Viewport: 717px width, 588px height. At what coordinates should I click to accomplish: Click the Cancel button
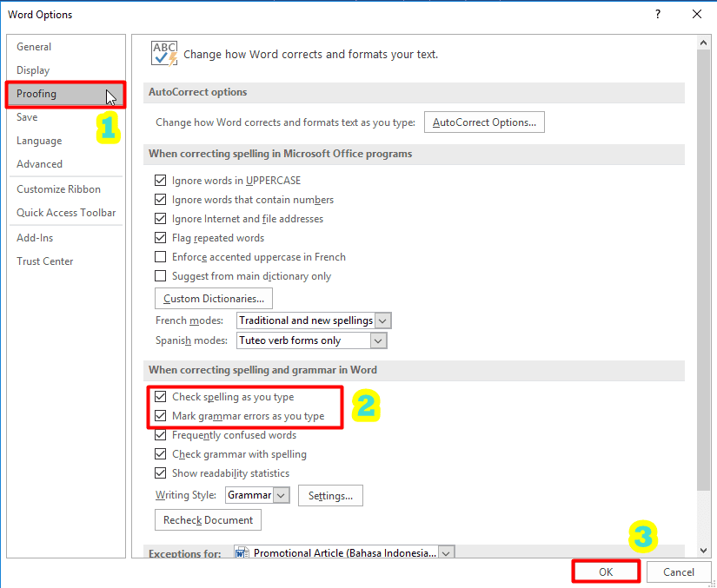pyautogui.click(x=679, y=572)
